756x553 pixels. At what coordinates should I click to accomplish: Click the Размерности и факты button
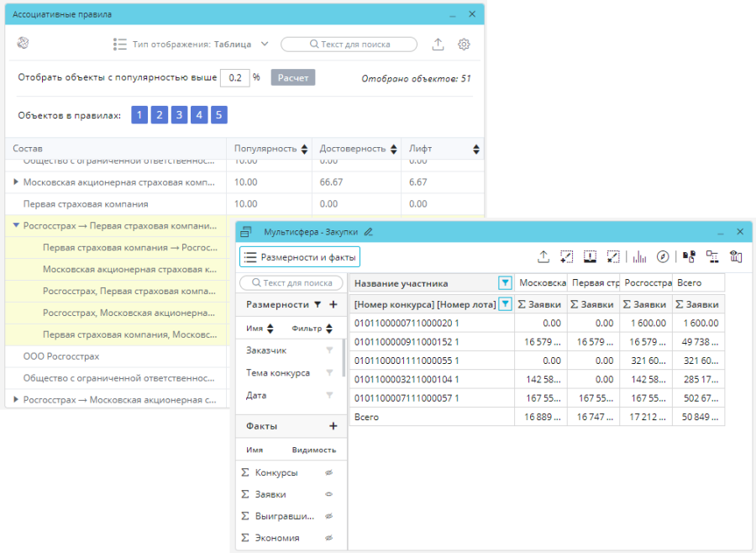[x=300, y=257]
